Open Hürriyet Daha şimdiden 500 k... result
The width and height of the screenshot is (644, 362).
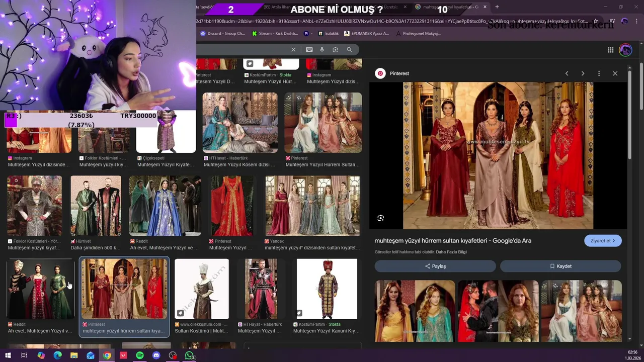pyautogui.click(x=96, y=206)
